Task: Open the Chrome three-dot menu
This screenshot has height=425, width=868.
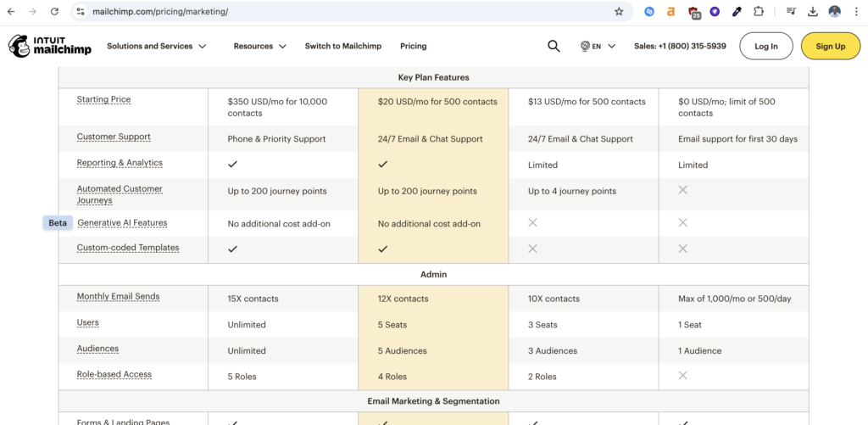Action: pos(856,12)
